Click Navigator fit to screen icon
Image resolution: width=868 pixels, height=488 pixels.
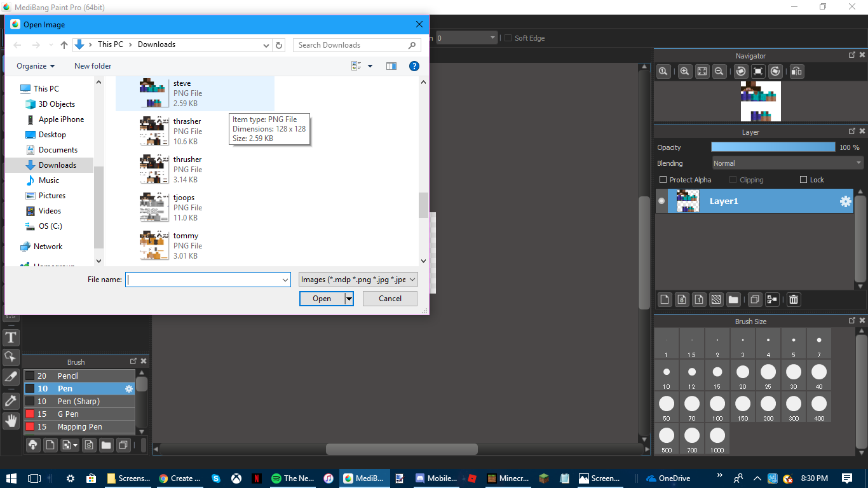point(702,72)
